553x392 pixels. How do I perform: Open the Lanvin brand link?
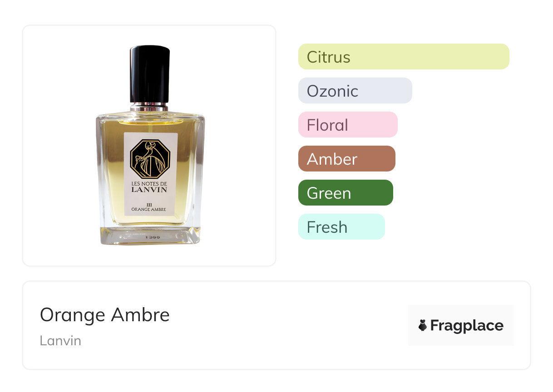[x=60, y=340]
